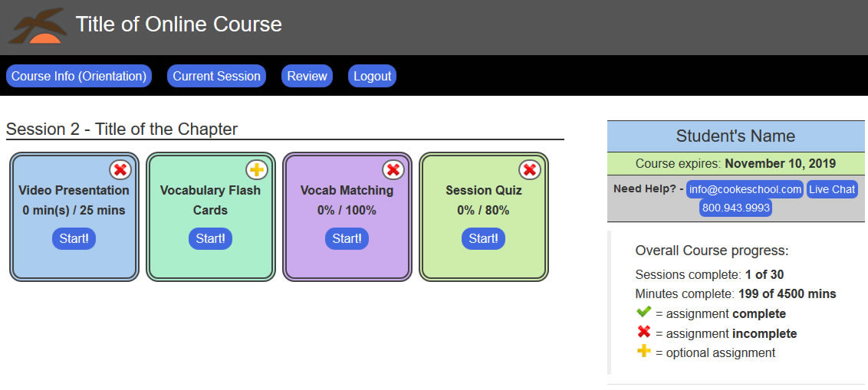Email info@cookeschool.com for help

(x=745, y=189)
